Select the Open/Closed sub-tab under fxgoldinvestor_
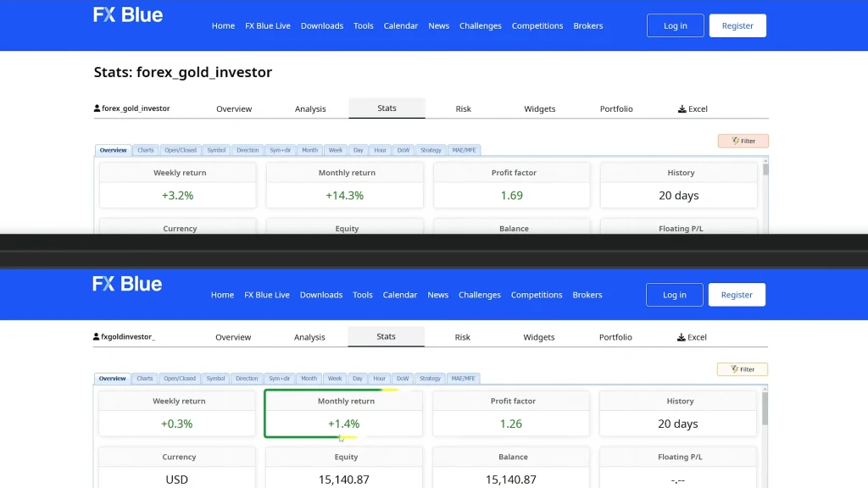Viewport: 868px width, 488px height. point(180,379)
